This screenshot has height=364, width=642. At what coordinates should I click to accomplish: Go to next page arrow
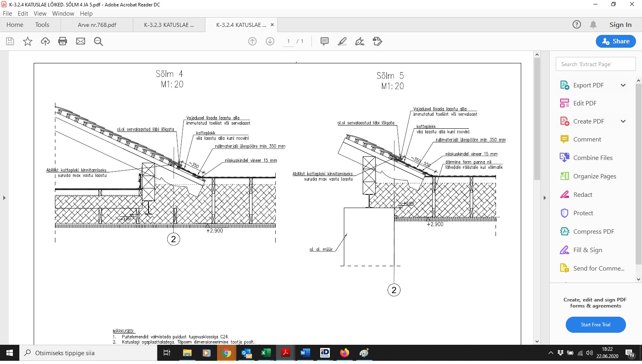coord(270,41)
